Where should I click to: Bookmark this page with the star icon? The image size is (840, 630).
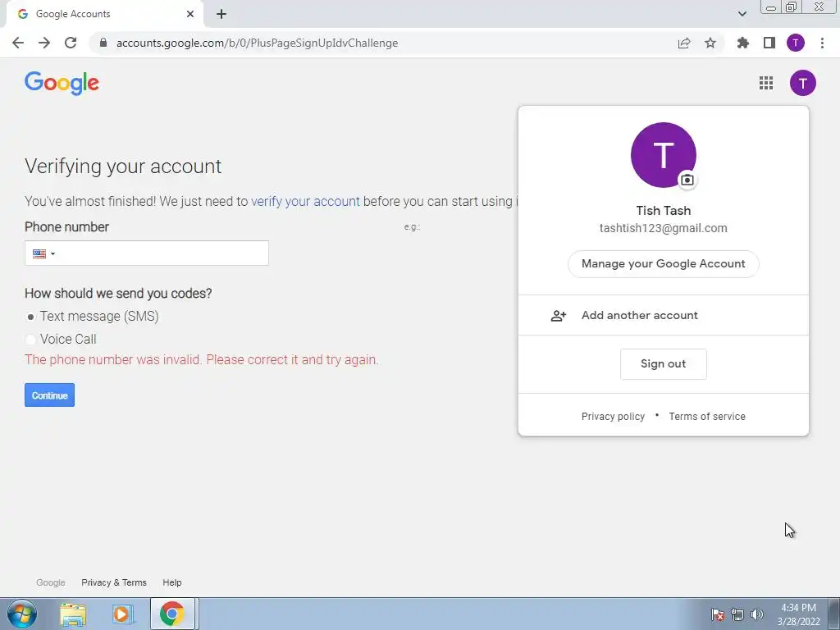(x=710, y=43)
